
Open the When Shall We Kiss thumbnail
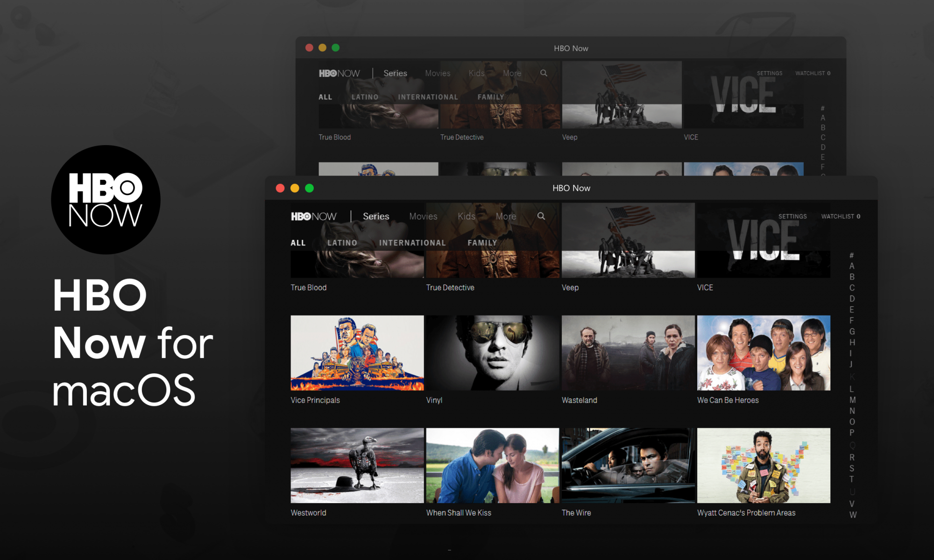click(x=493, y=465)
